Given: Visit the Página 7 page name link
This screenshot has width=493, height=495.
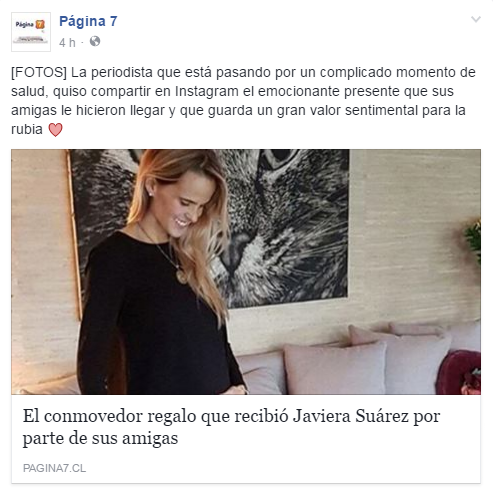Looking at the screenshot, I should click(x=88, y=22).
